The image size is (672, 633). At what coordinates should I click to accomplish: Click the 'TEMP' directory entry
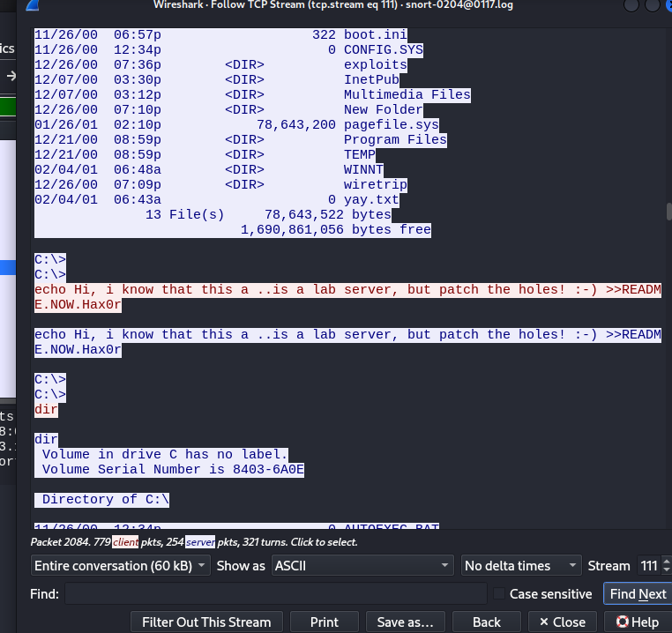pyautogui.click(x=360, y=154)
